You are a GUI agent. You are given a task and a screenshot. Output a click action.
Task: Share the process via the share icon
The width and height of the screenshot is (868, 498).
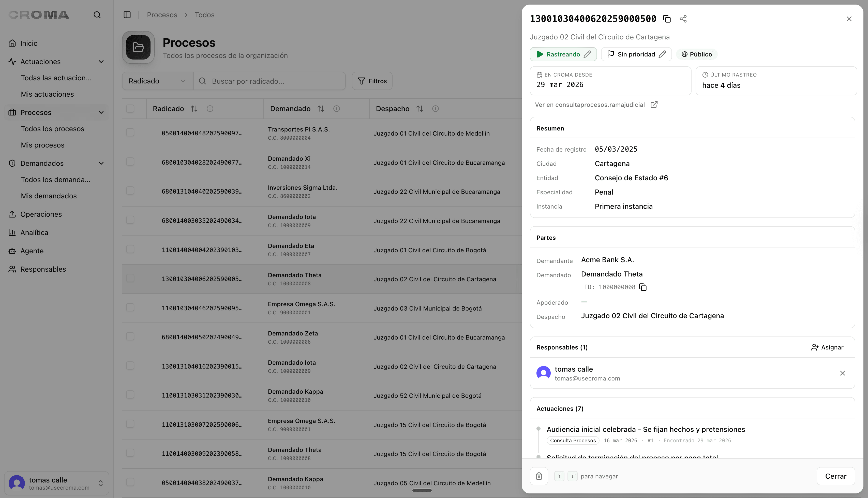tap(683, 19)
